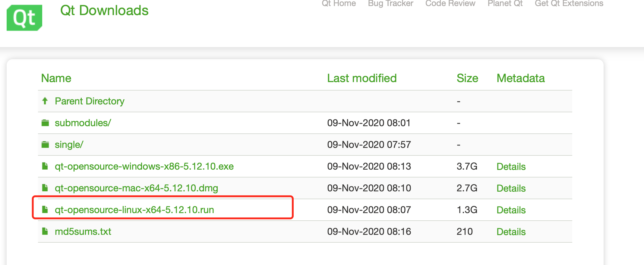The height and width of the screenshot is (265, 644).
Task: Click the 09-Nov-2020 08:16 date
Action: 369,231
